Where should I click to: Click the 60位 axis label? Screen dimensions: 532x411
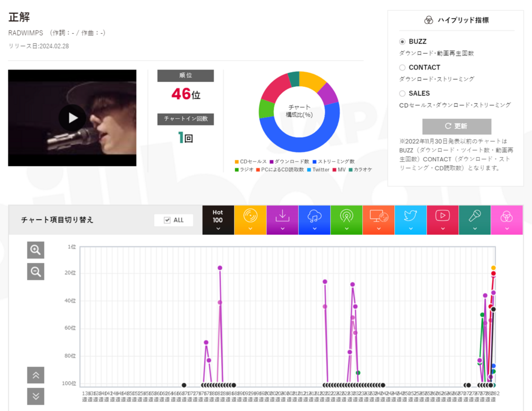coord(70,328)
